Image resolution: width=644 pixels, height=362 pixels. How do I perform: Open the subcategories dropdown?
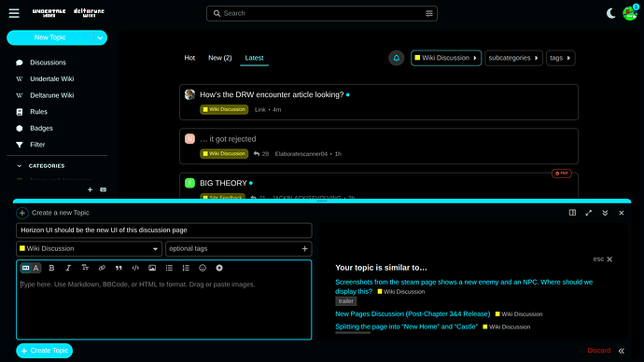pos(513,58)
